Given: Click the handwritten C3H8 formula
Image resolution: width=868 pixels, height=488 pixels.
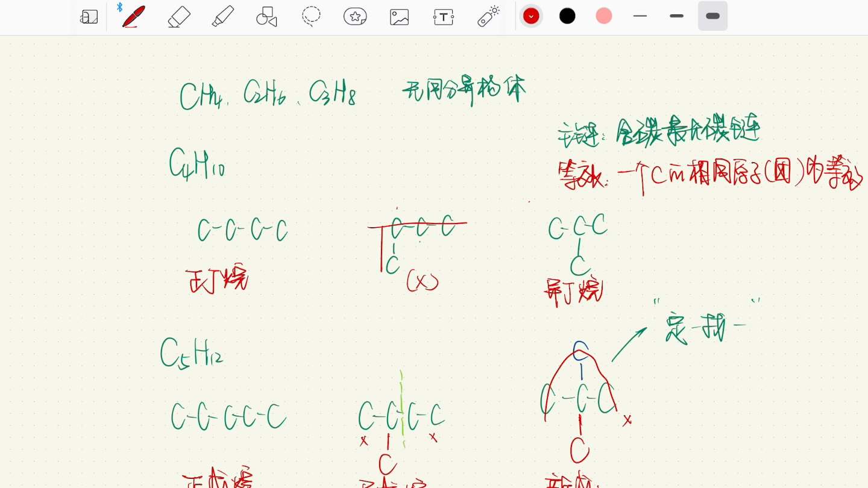Looking at the screenshot, I should [x=333, y=92].
